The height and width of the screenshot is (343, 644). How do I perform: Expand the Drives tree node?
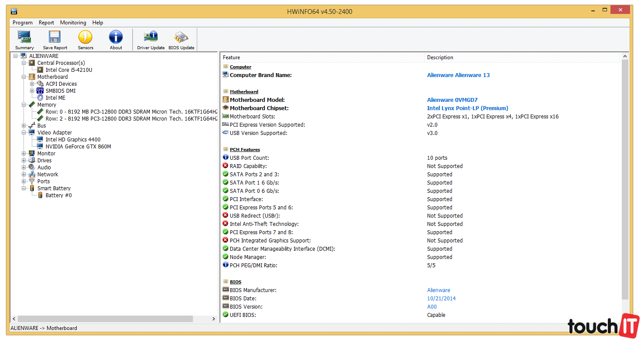coord(24,161)
